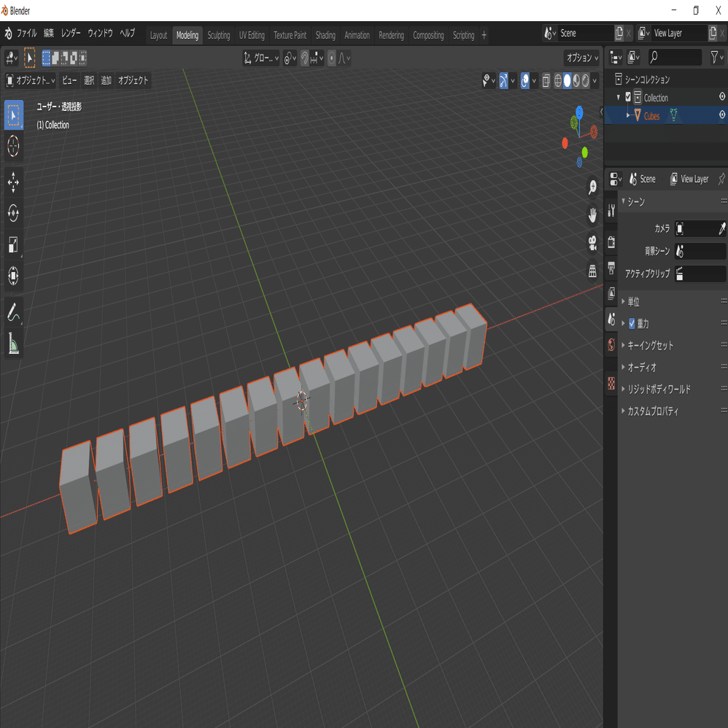Screen dimensions: 728x728
Task: Select the Annotate pencil tool
Action: (13, 311)
